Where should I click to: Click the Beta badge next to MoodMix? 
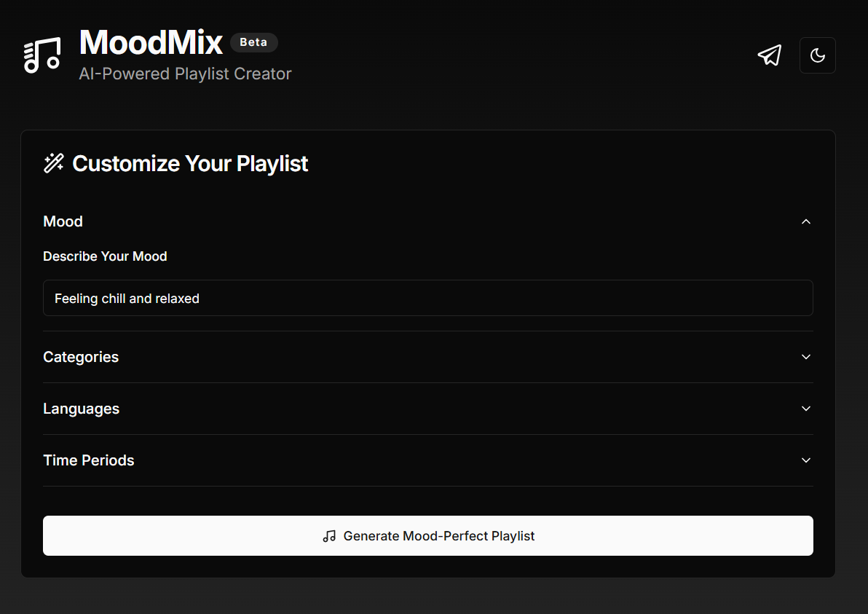(253, 42)
